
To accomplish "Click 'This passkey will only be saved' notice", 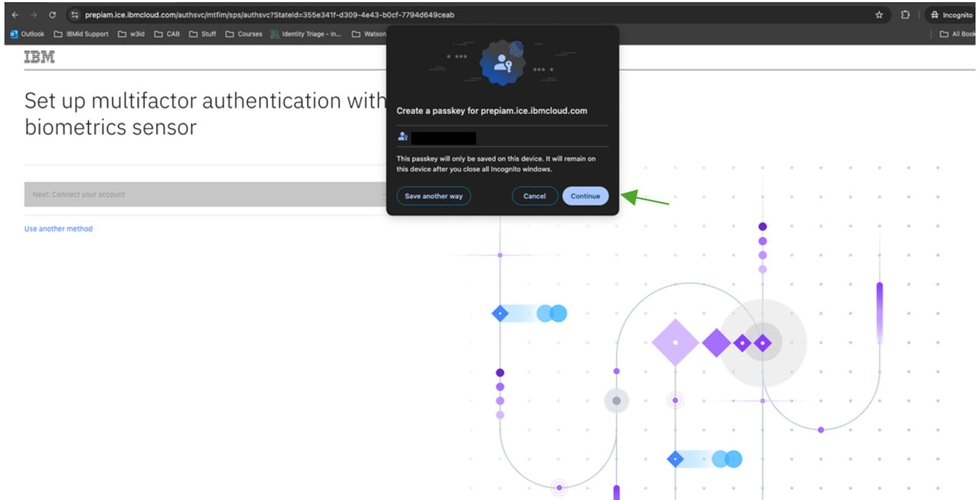I will point(496,164).
